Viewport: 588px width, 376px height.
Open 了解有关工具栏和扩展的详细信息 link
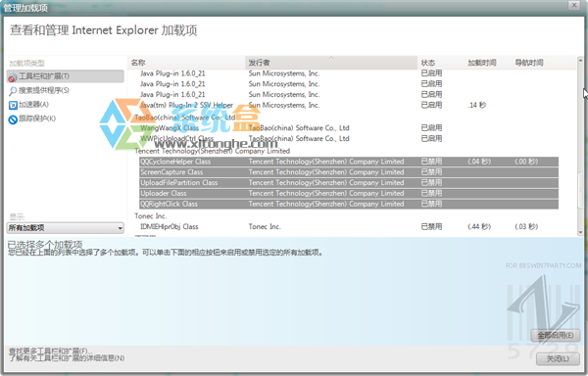pos(67,358)
